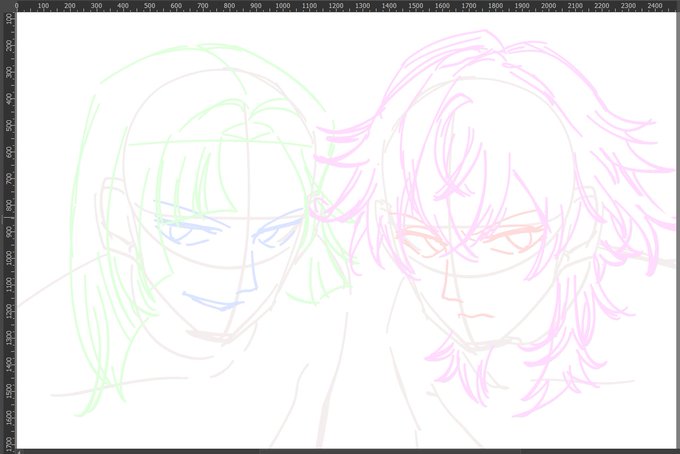Click the 500 mark on vertical ruler
This screenshot has height=454, width=680.
(9, 124)
